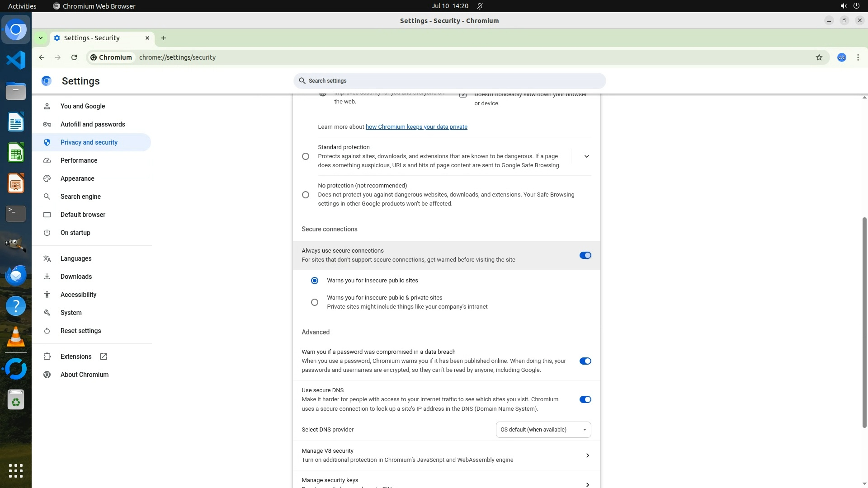Click the Search settings field
The height and width of the screenshot is (488, 868).
click(x=449, y=81)
